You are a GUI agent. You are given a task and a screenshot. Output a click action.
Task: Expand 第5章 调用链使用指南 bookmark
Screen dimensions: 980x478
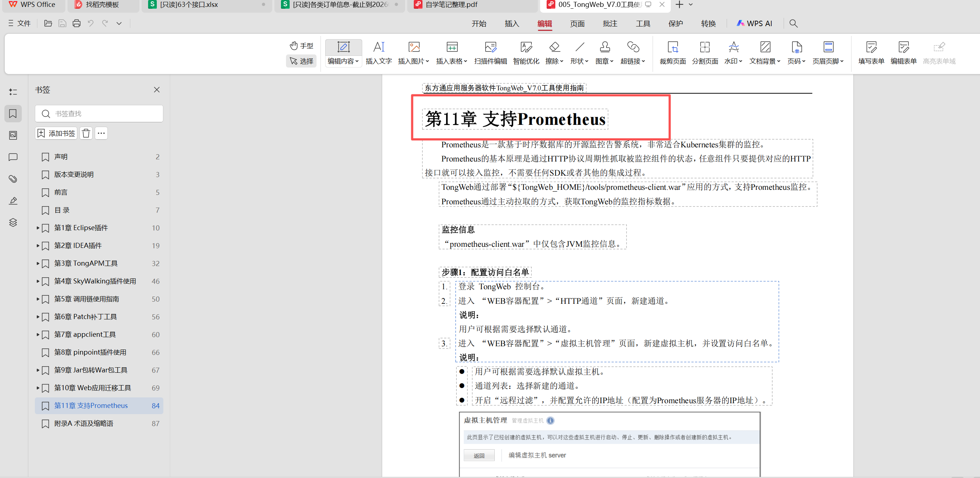(38, 299)
